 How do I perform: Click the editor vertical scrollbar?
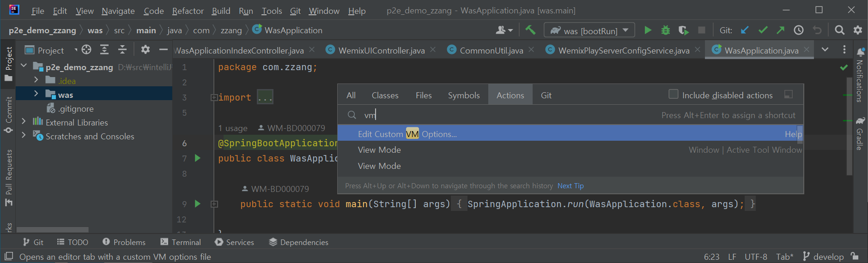[x=849, y=126]
